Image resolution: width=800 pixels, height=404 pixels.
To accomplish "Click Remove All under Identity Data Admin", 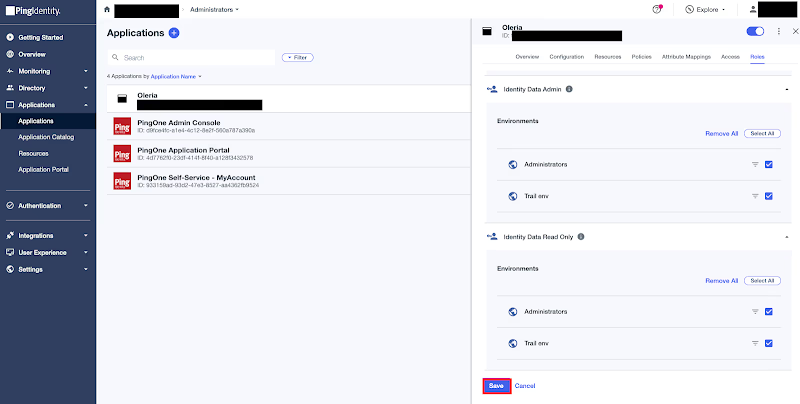I will click(721, 134).
